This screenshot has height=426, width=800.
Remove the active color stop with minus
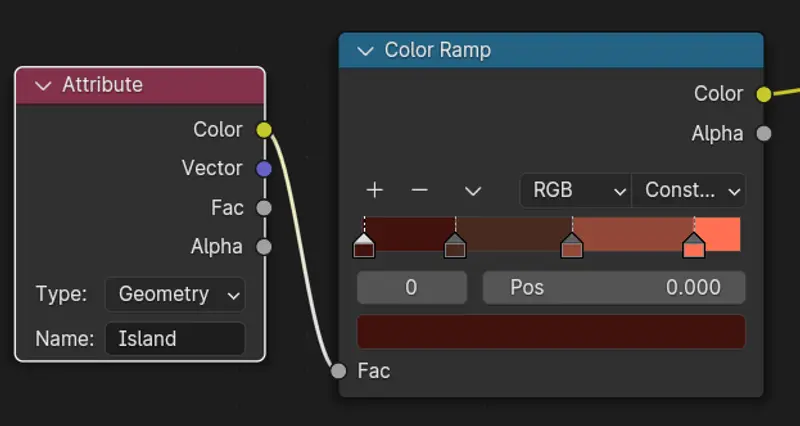pos(420,190)
